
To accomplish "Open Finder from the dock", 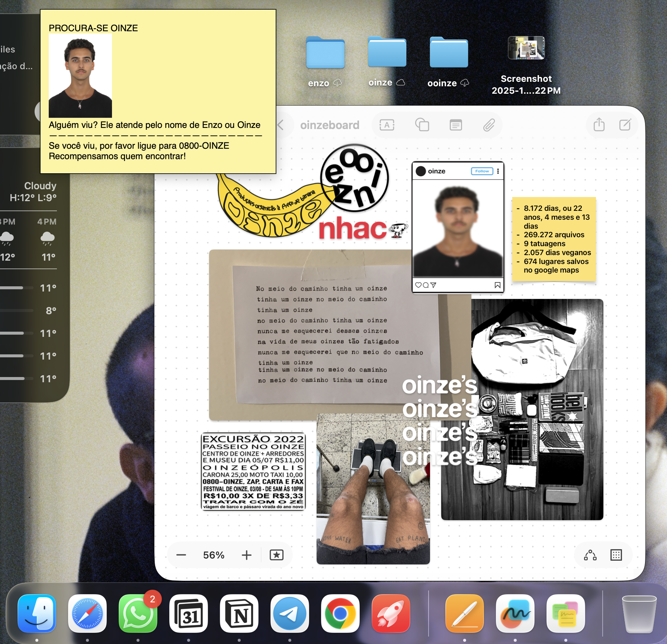I will pos(37,613).
